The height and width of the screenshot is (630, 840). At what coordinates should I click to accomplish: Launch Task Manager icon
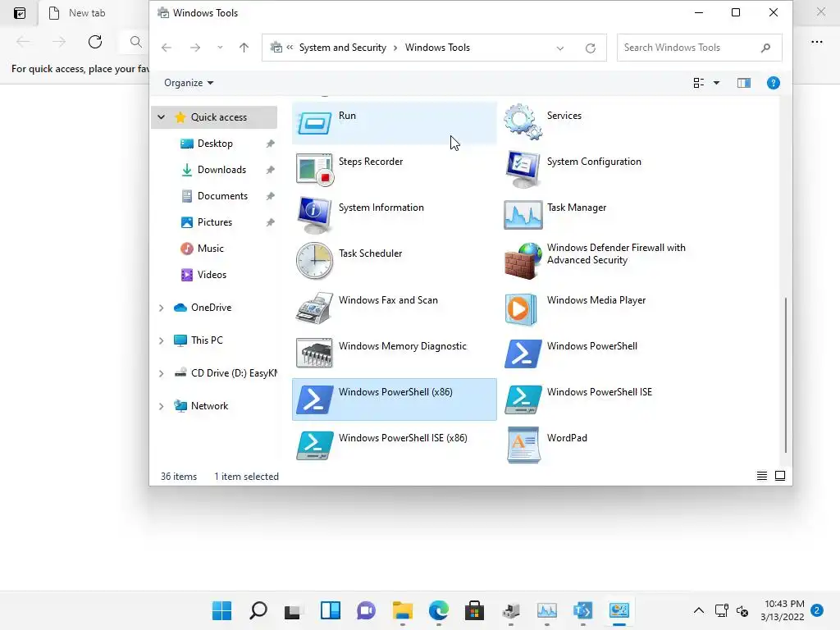[523, 215]
